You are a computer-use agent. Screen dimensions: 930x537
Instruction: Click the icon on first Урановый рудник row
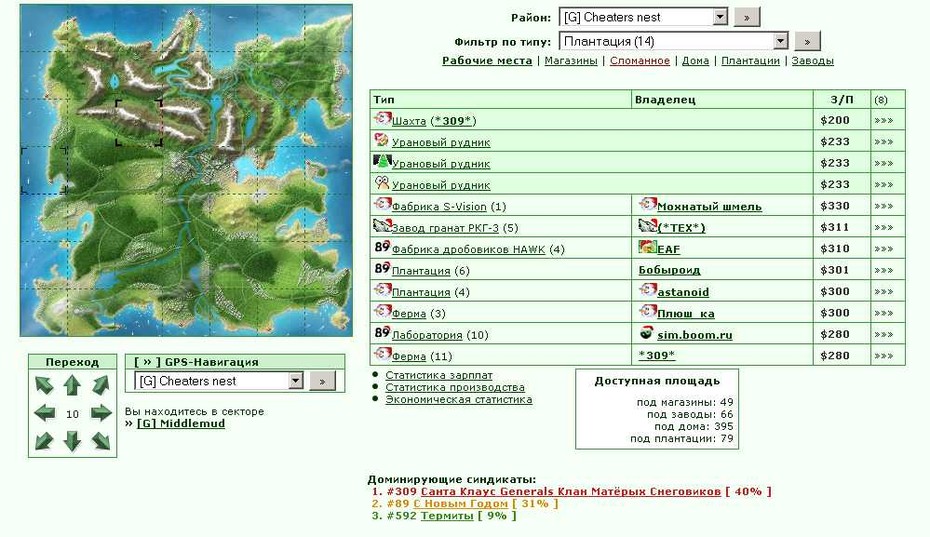(x=381, y=140)
